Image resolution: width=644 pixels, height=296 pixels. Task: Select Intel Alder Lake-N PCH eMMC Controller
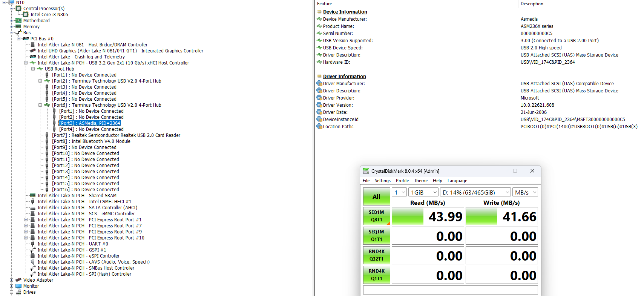tap(86, 213)
